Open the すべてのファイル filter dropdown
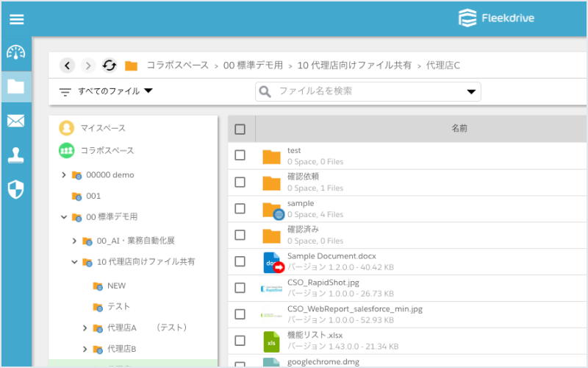 pyautogui.click(x=106, y=91)
